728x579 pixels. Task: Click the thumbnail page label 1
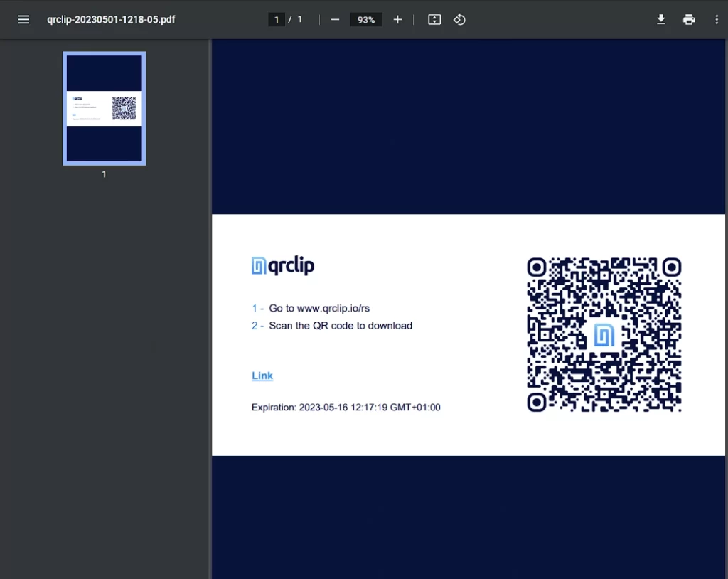(104, 174)
